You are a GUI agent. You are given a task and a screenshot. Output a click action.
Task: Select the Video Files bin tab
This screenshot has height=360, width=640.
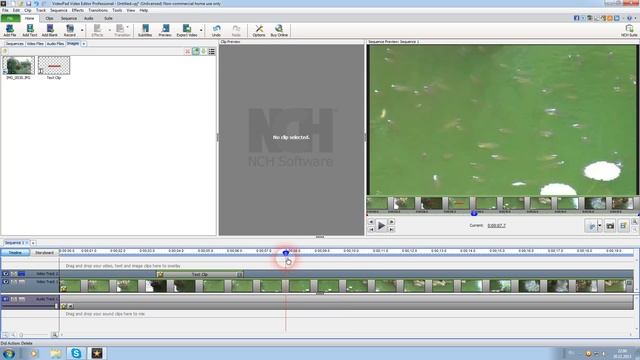click(35, 43)
